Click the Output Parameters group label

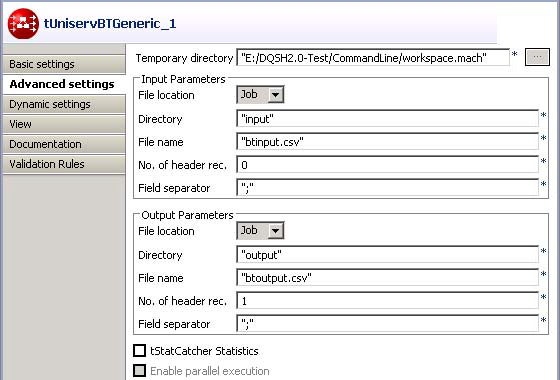pyautogui.click(x=187, y=215)
